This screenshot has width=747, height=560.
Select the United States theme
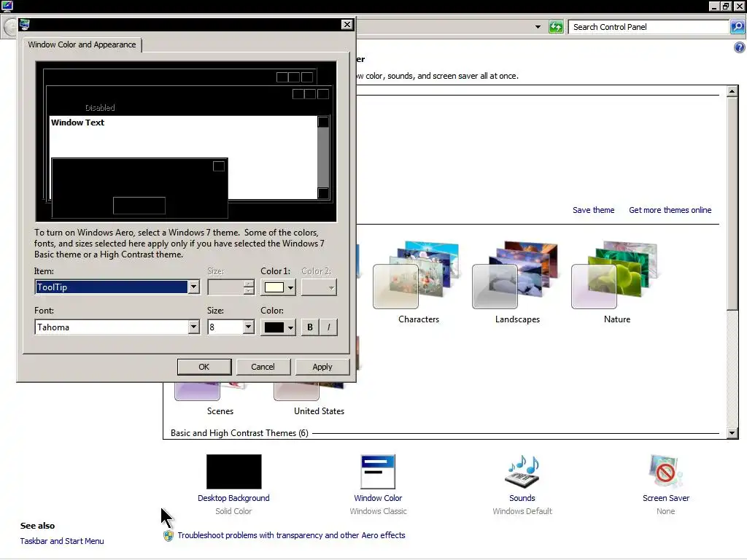coord(319,411)
